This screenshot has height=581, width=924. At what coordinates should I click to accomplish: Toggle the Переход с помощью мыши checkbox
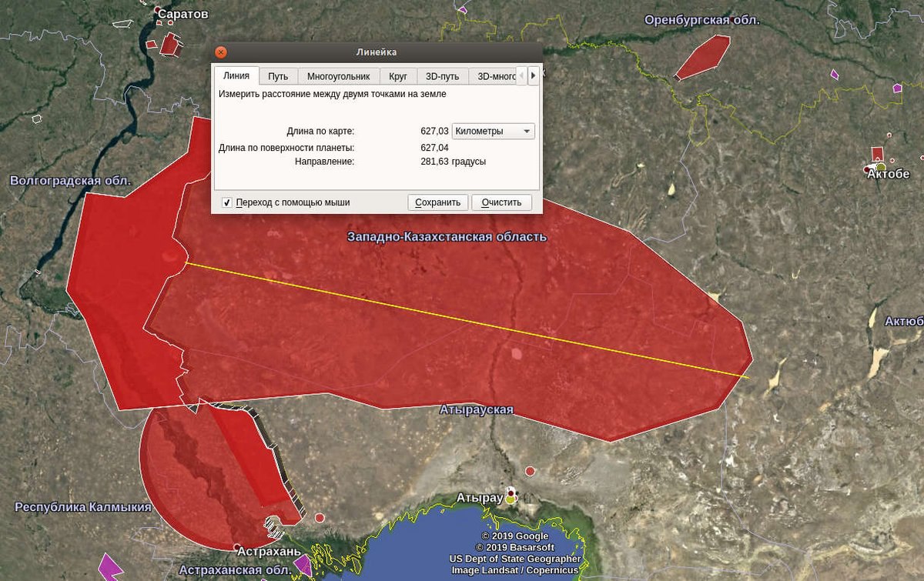tap(227, 202)
